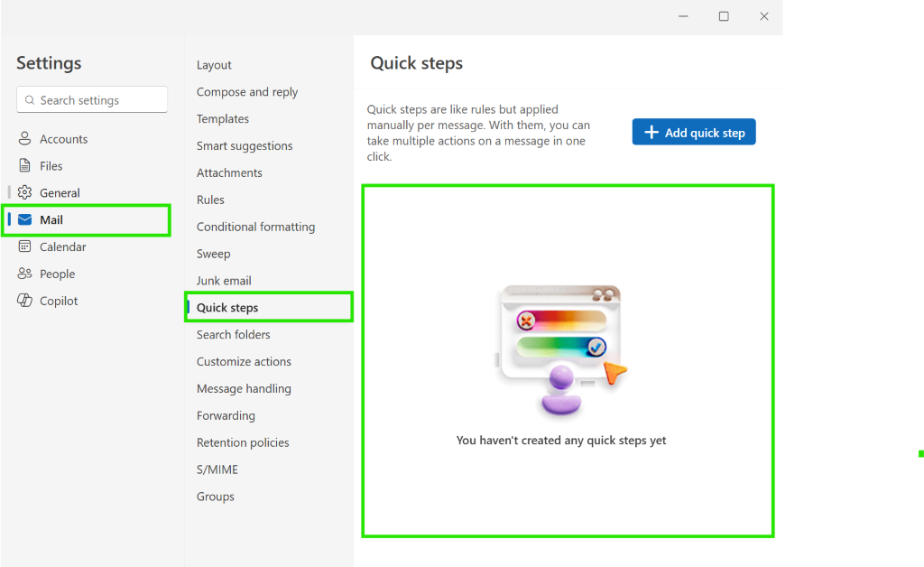
Task: Focus the Search settings input field
Action: pos(92,99)
